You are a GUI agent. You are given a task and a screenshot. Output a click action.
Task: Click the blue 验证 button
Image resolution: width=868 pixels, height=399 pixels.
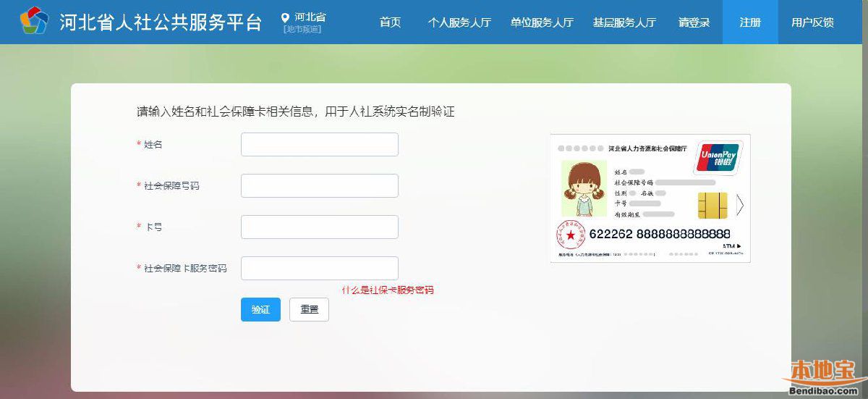coord(260,309)
